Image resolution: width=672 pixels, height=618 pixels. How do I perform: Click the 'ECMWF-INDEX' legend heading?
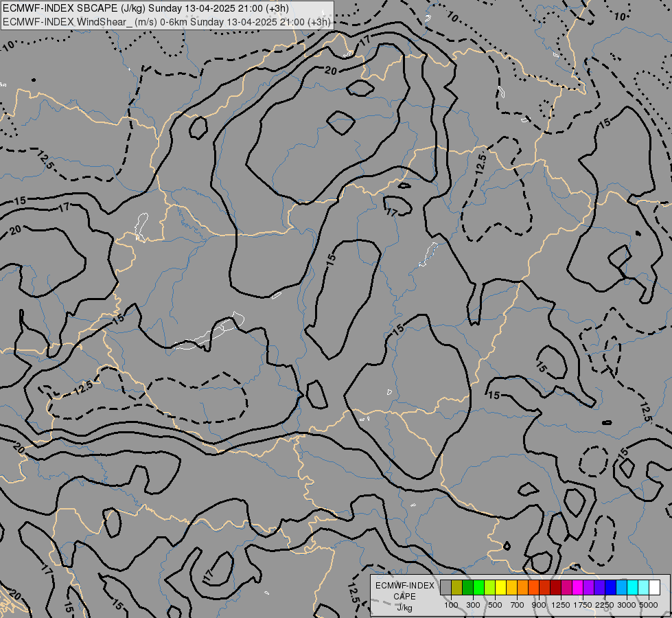point(404,586)
